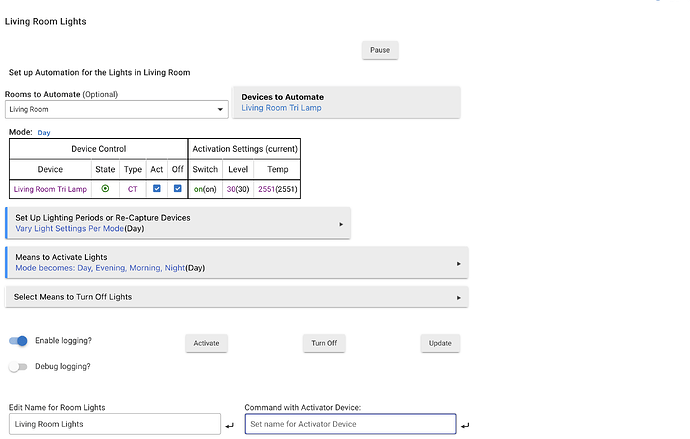Expand Select Means to Turn Off Lights

[x=237, y=297]
